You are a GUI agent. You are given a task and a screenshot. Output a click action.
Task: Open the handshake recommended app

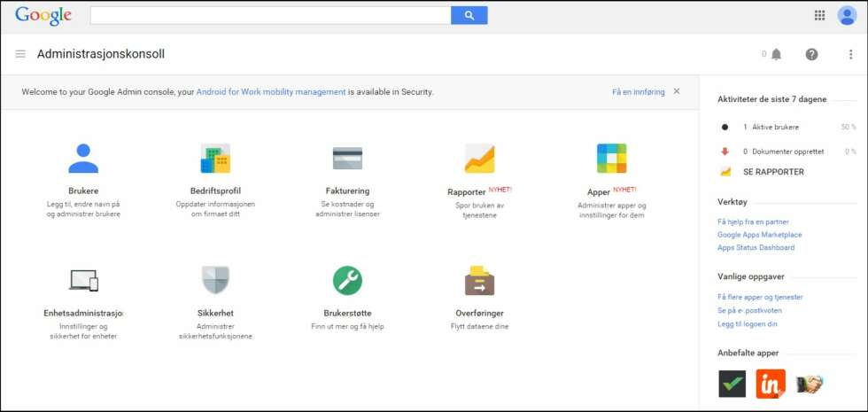(x=810, y=384)
